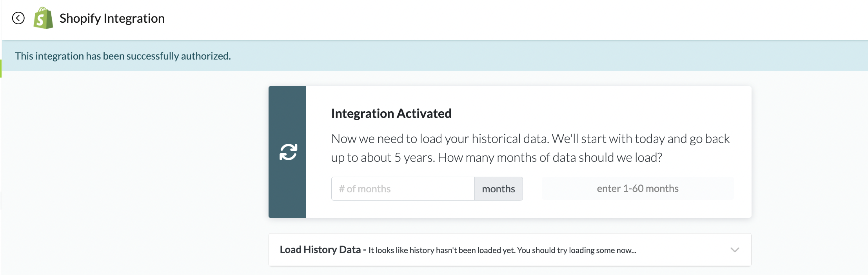Click the 'Shopify Integration' page title
The width and height of the screenshot is (868, 275).
pyautogui.click(x=112, y=18)
